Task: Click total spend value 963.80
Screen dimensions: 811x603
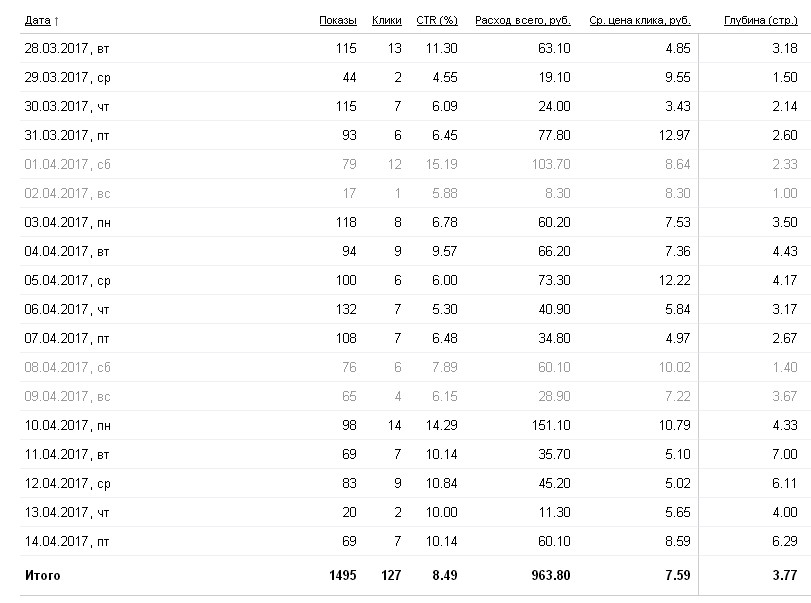Action: tap(550, 575)
